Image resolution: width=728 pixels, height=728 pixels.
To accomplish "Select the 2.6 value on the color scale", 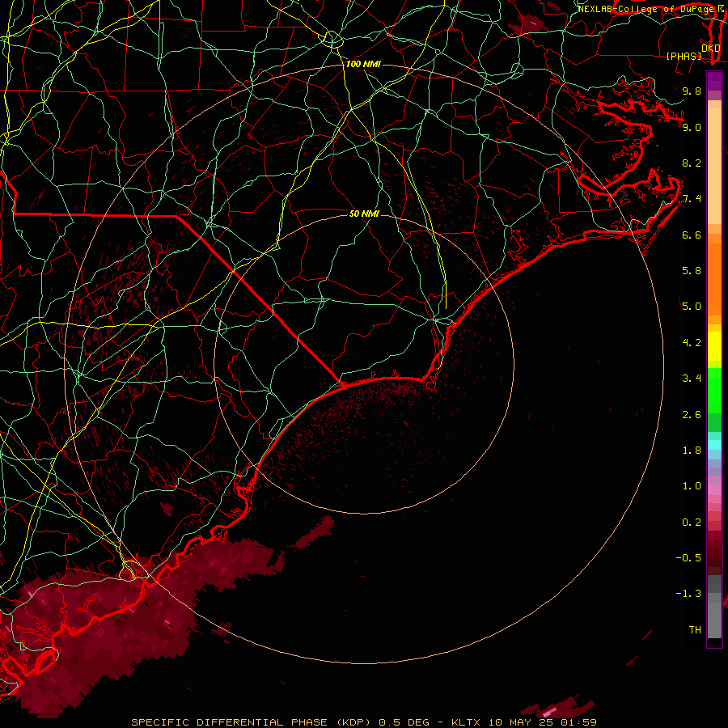I will 692,415.
